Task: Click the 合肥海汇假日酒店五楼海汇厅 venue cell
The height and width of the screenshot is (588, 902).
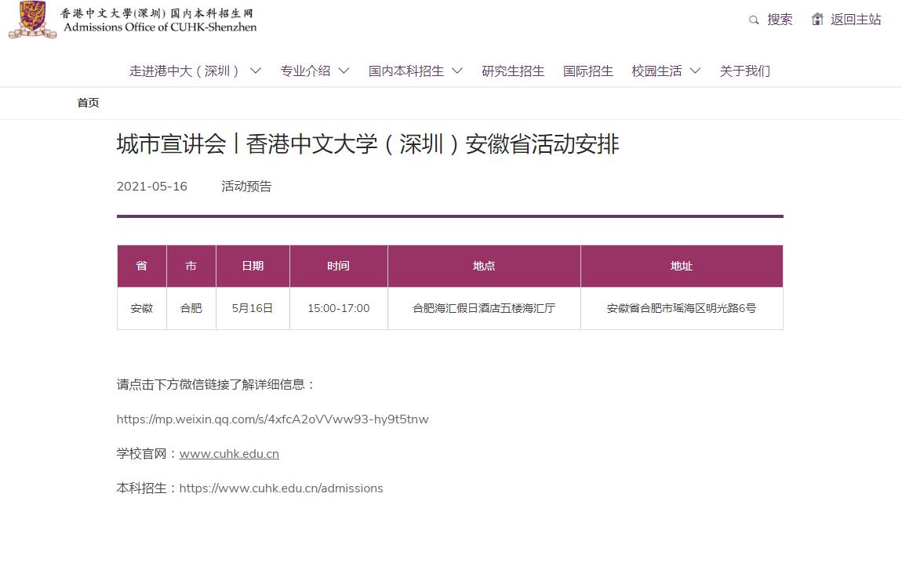Action: pos(484,309)
